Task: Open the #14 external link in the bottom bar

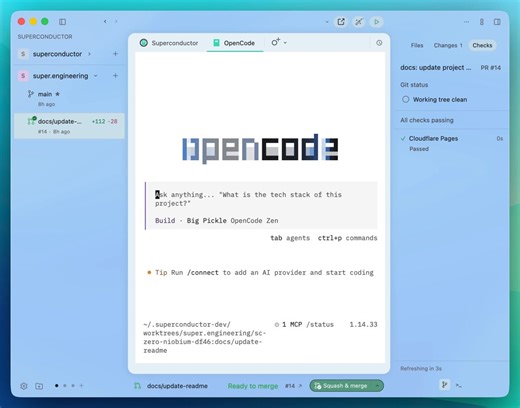Action: (x=293, y=386)
